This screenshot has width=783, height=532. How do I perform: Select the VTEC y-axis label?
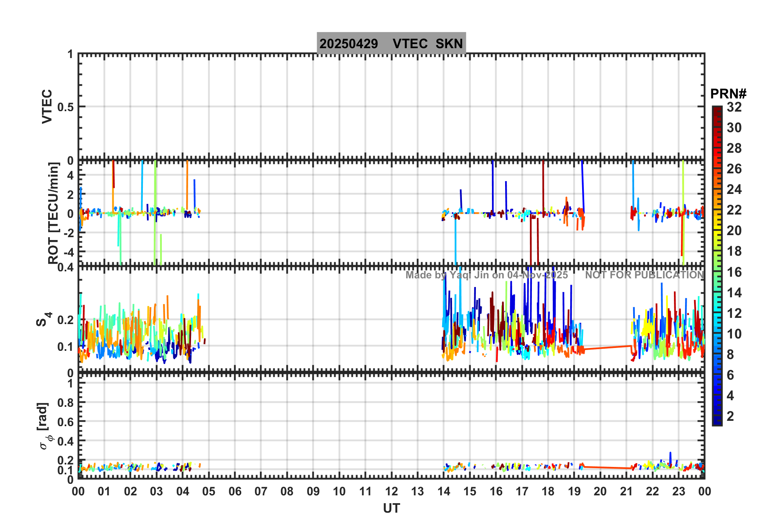47,106
